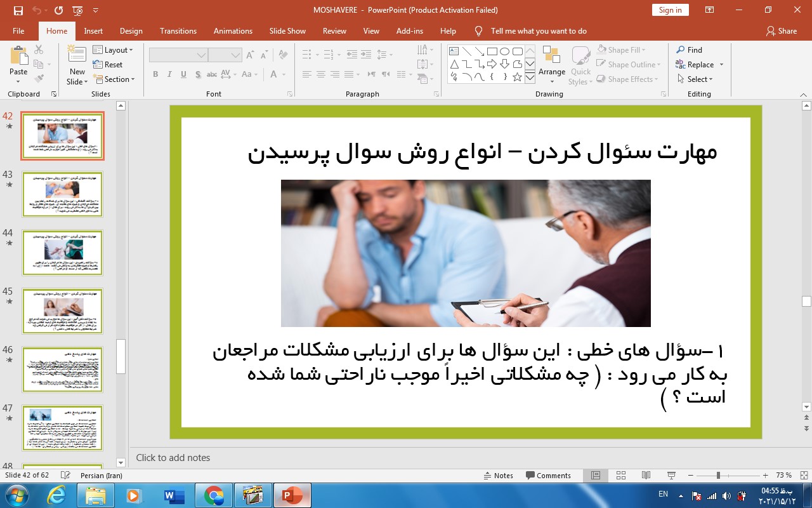Click Fit slide to window icon
The image size is (812, 508).
[804, 475]
